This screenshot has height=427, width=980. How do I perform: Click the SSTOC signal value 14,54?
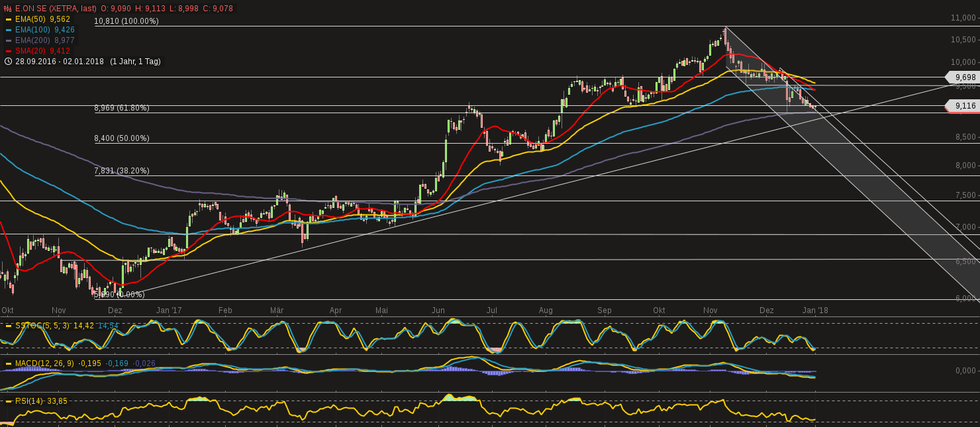tap(109, 326)
